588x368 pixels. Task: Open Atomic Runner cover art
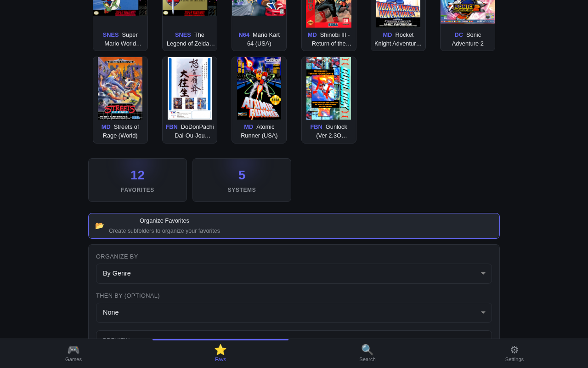click(259, 88)
